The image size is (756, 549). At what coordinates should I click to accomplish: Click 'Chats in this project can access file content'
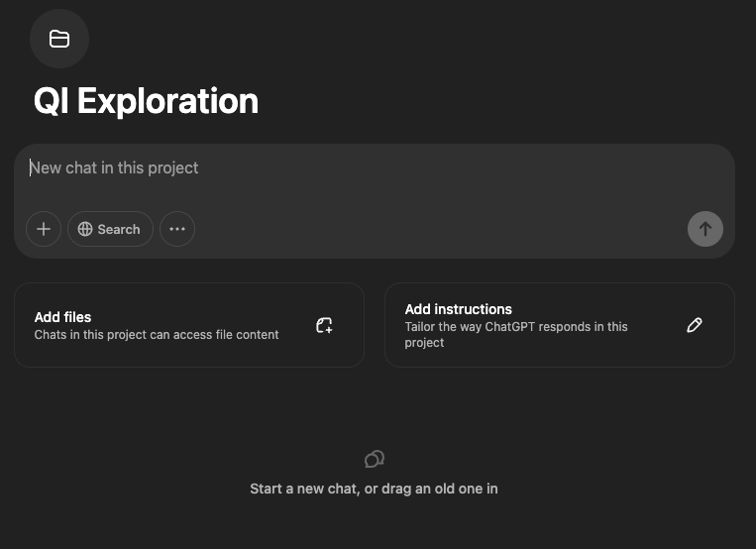157,335
